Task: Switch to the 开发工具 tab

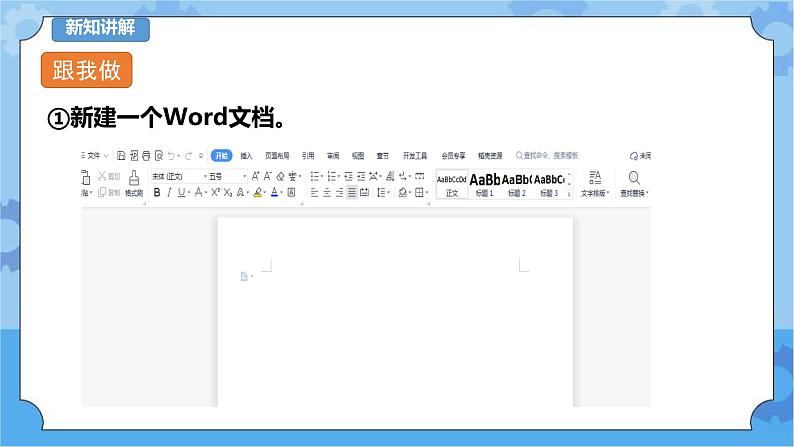Action: pyautogui.click(x=415, y=156)
